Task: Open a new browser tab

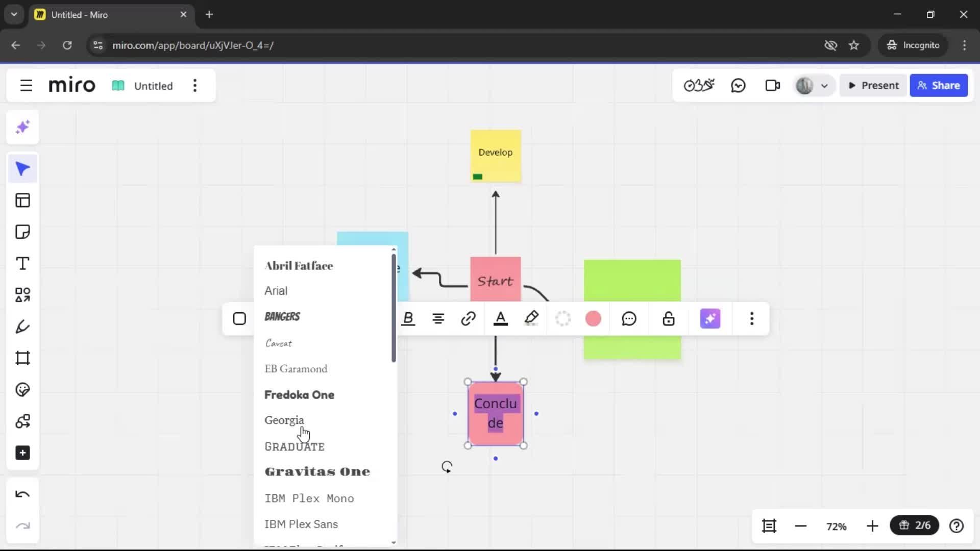Action: pos(209,15)
